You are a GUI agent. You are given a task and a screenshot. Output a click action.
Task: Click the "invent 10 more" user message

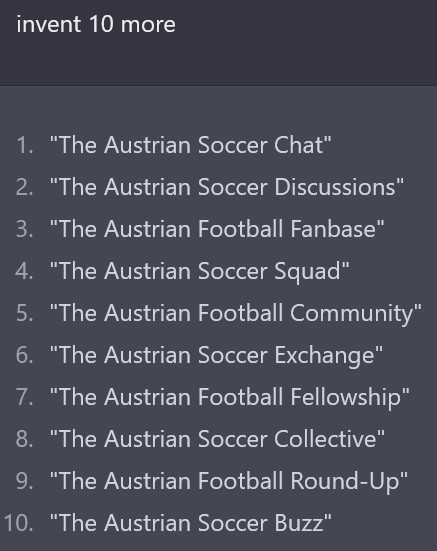[x=96, y=25]
